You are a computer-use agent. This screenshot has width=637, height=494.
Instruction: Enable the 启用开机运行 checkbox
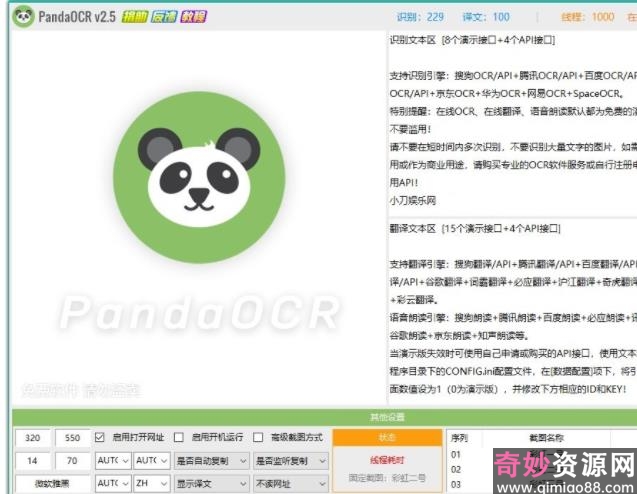178,437
